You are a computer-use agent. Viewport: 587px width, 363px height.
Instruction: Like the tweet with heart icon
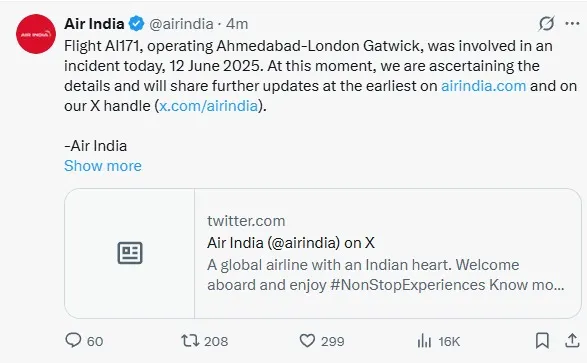(307, 341)
